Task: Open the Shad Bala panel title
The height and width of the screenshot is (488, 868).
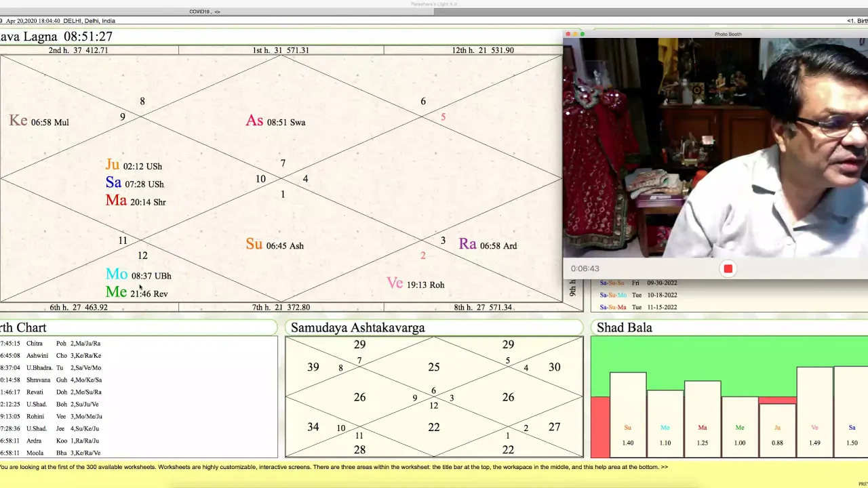Action: coord(624,327)
